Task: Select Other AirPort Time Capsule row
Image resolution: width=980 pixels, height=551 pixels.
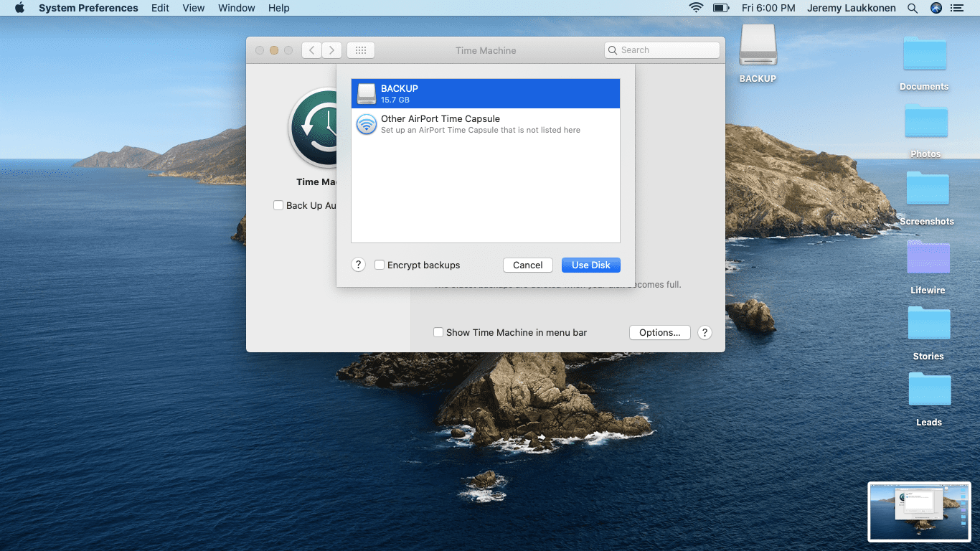Action: tap(486, 124)
